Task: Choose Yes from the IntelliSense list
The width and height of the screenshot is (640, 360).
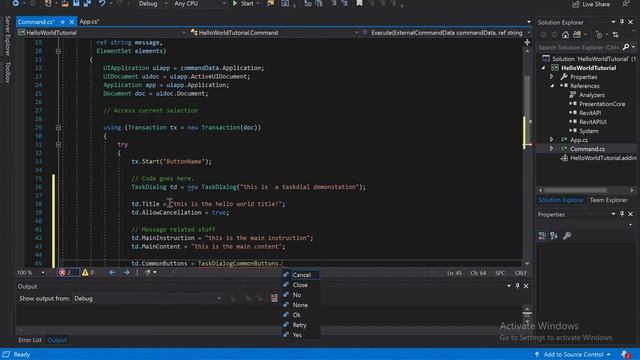Action: (x=300, y=335)
